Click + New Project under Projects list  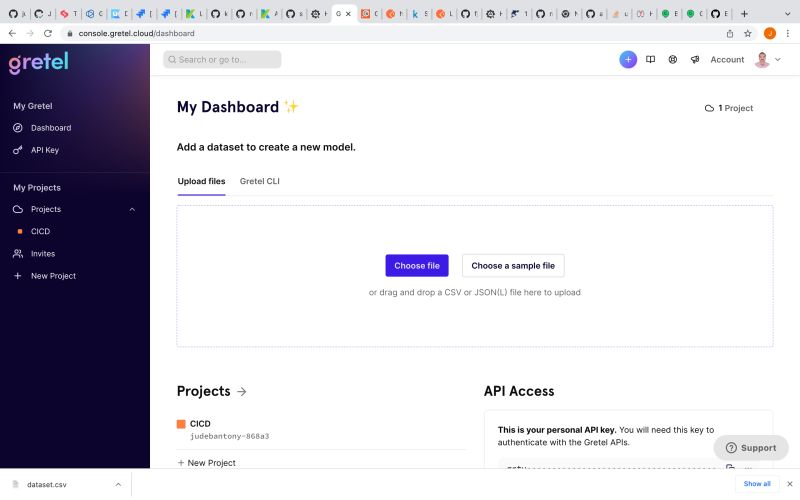pos(207,463)
